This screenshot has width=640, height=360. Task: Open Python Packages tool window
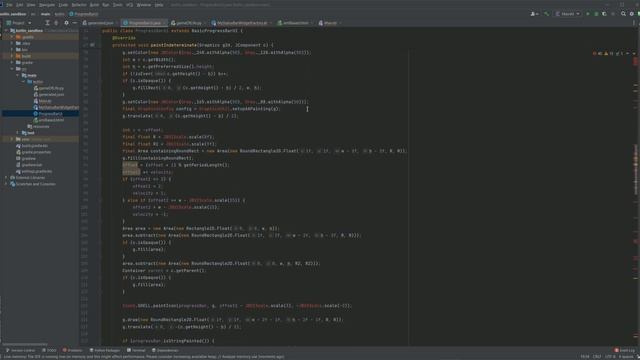[x=105, y=350]
